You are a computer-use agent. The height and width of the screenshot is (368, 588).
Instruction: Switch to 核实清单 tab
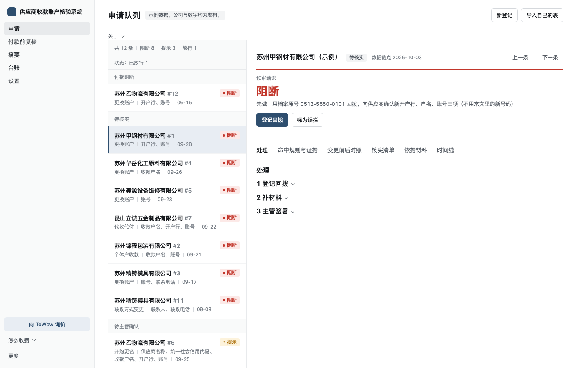[x=383, y=150]
